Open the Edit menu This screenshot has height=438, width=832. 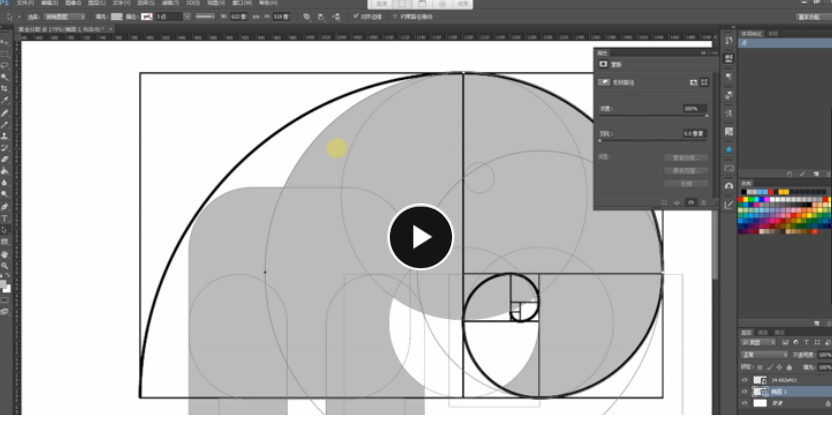coord(49,3)
